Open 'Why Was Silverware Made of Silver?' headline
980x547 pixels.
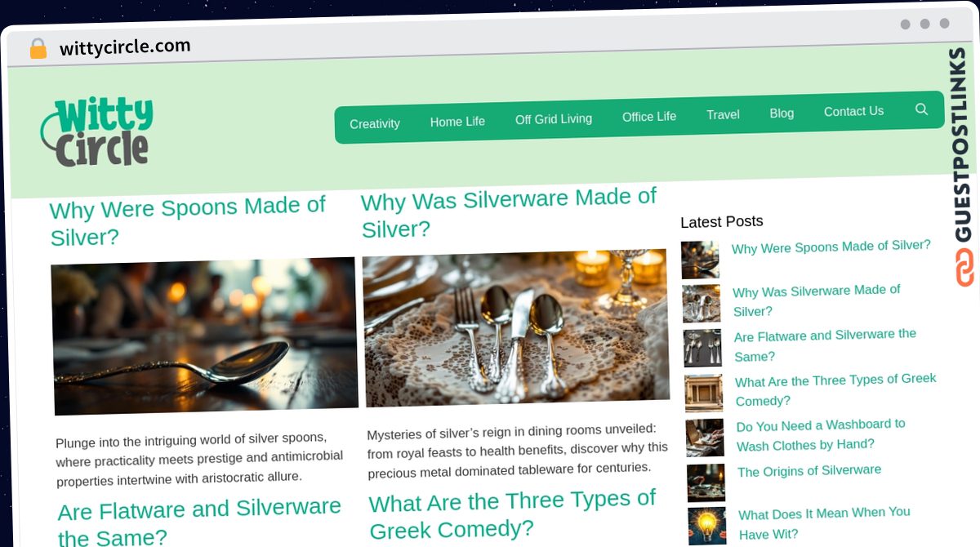pyautogui.click(x=509, y=213)
